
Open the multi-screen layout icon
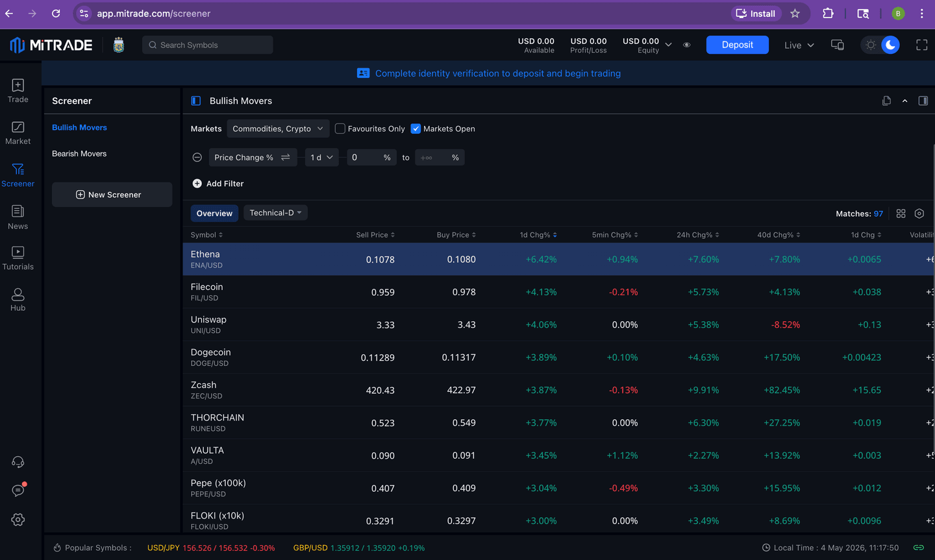pyautogui.click(x=838, y=45)
